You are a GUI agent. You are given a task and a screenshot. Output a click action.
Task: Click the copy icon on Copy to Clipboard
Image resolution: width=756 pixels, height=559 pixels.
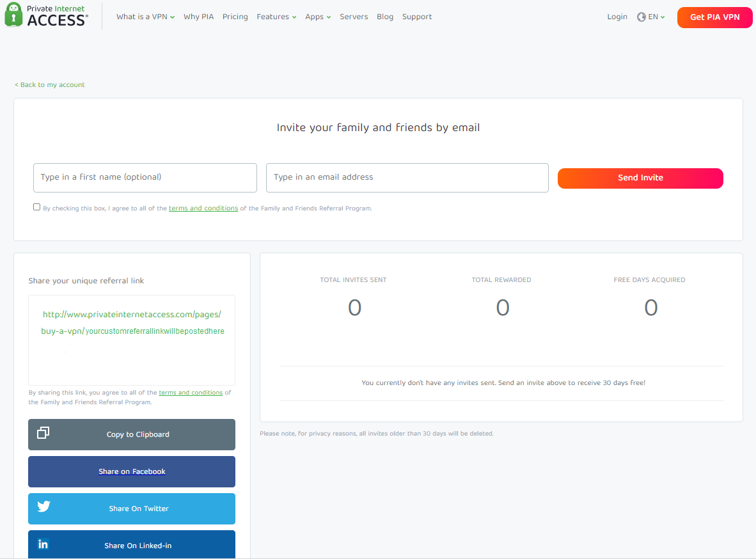pyautogui.click(x=43, y=433)
